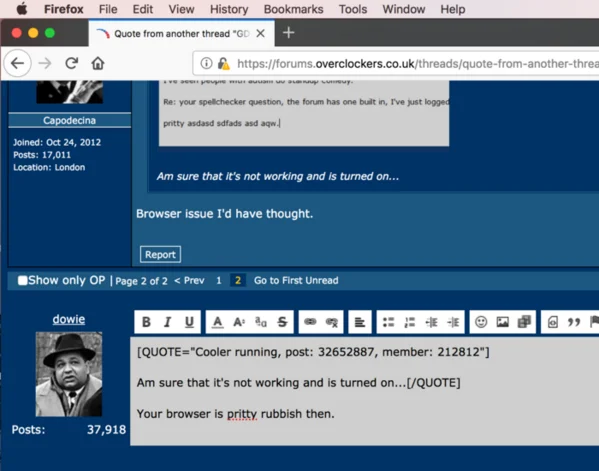This screenshot has height=471, width=599.
Task: Open a new browser tab
Action: coord(288,33)
